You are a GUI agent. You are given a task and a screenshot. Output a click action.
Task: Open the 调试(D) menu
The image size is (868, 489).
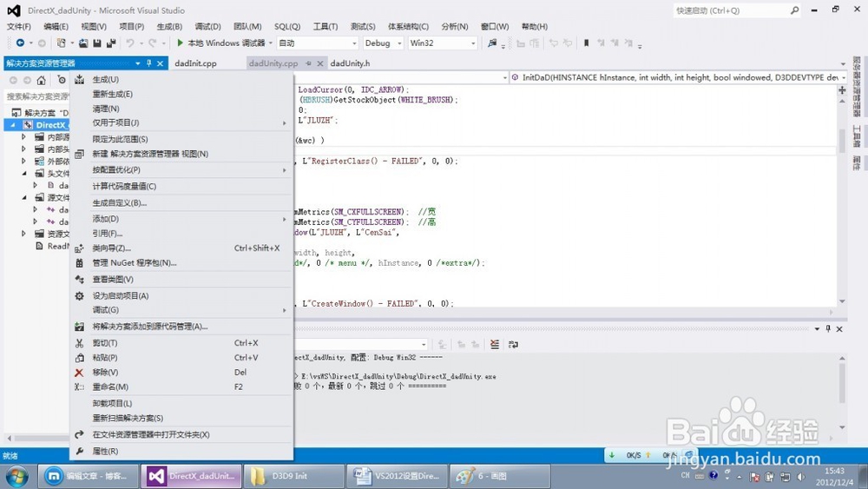[x=207, y=27]
